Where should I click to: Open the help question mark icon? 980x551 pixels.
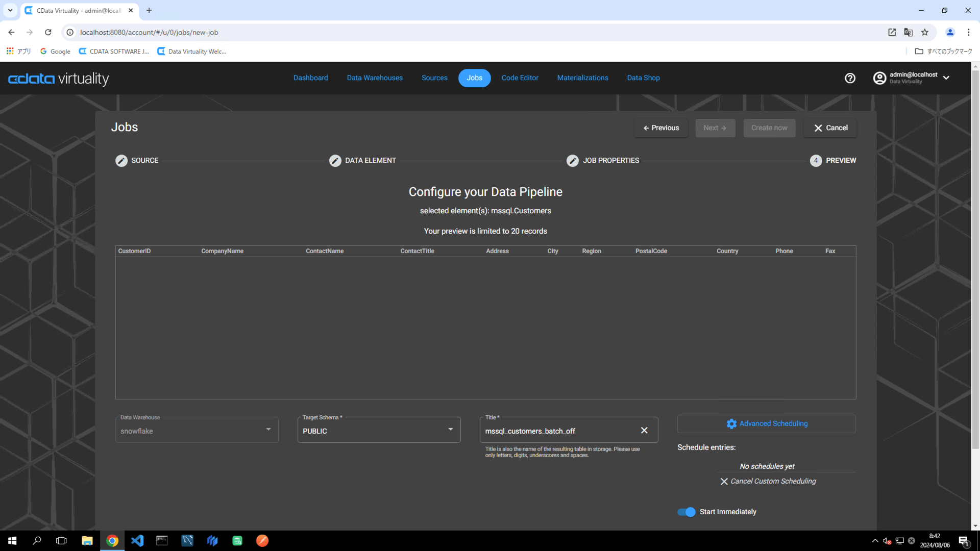(x=850, y=78)
